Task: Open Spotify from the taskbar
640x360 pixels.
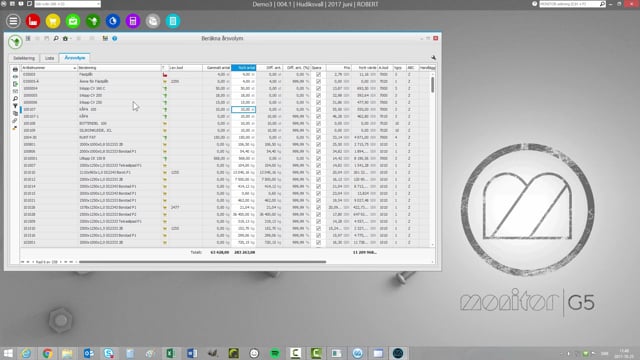Action: (275, 353)
